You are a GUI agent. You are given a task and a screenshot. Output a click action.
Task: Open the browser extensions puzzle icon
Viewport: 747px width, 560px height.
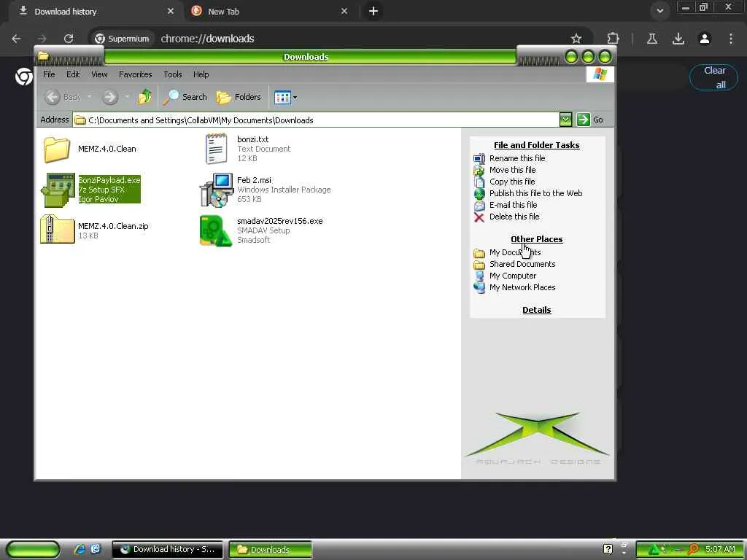point(613,39)
